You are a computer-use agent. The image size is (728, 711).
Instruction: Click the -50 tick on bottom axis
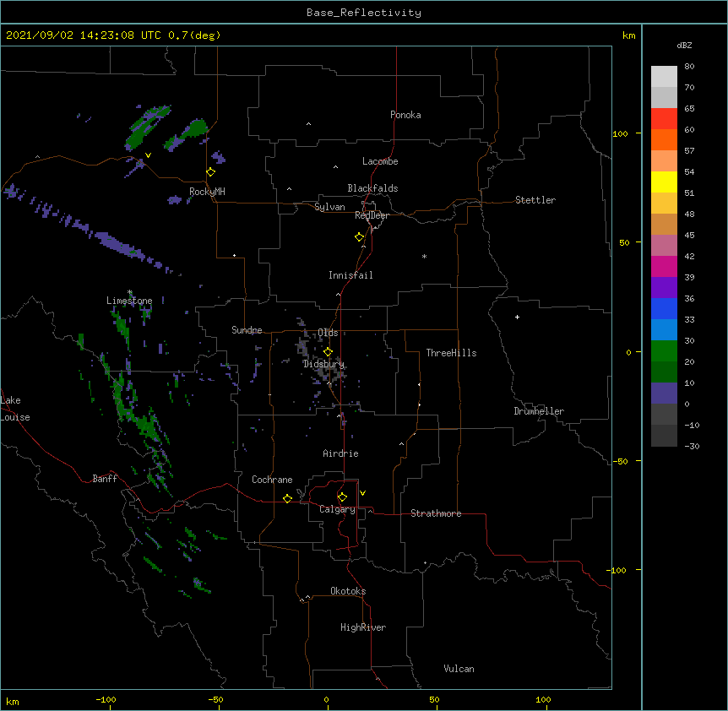(216, 699)
